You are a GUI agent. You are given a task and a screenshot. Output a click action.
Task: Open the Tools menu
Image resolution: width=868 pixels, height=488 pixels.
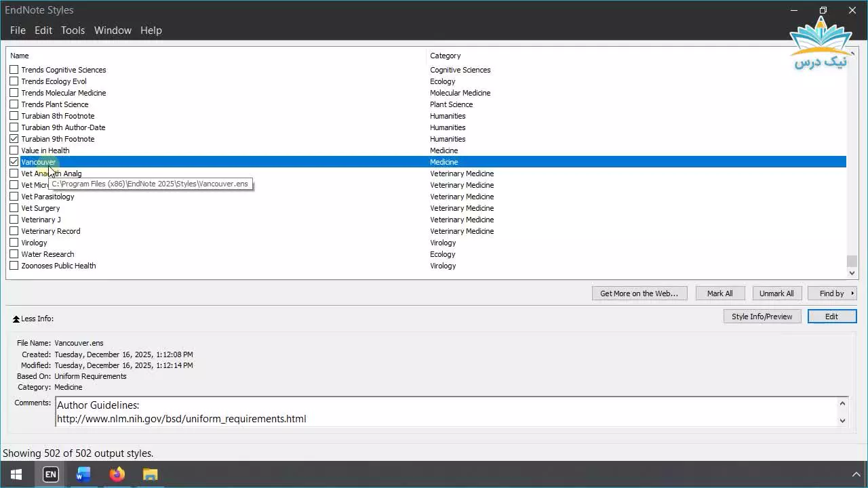click(x=73, y=30)
